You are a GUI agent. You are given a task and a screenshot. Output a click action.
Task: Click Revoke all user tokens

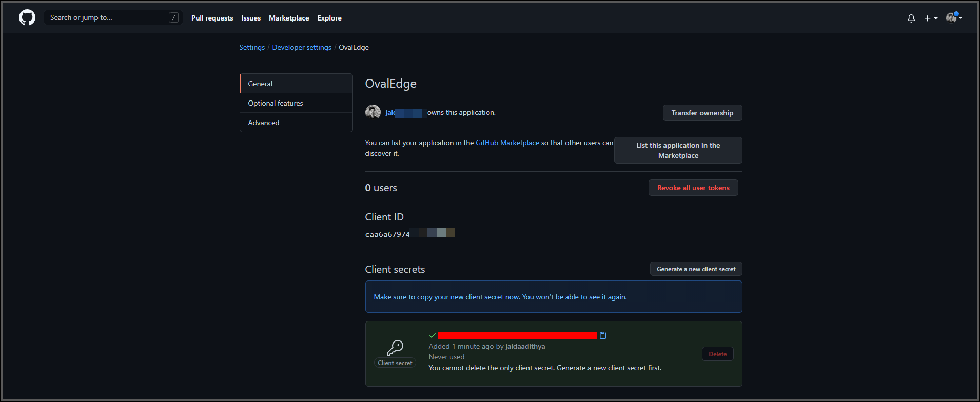(693, 188)
